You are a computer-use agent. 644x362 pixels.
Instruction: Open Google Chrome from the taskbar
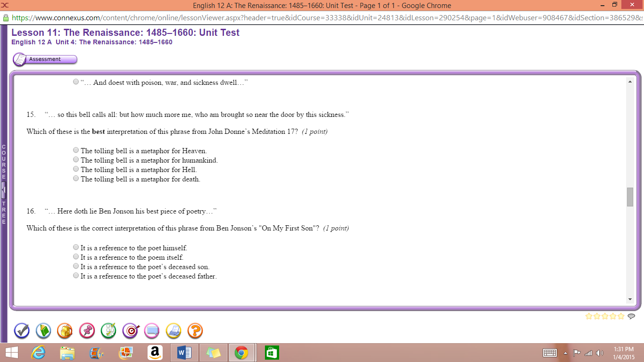point(242,352)
